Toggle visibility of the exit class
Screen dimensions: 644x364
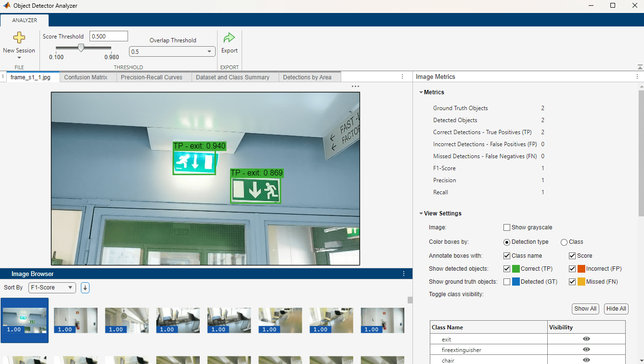click(586, 339)
